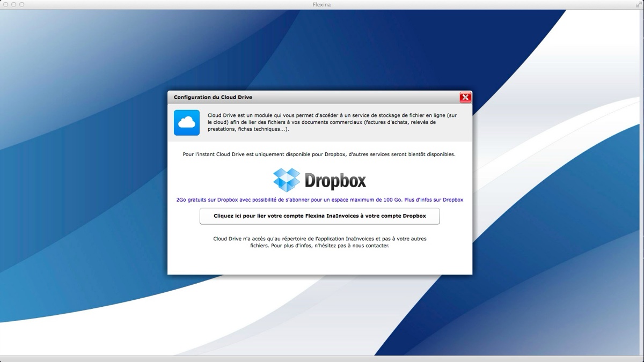Screen dimensions: 644x362
Task: Open the 2Go gratuits sur Dropbox info link
Action: click(x=320, y=200)
